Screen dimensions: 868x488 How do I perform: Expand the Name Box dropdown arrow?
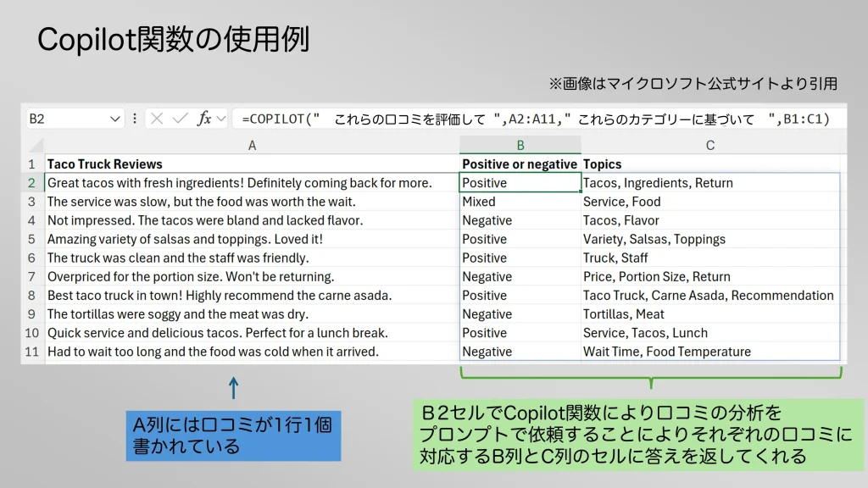click(x=114, y=119)
